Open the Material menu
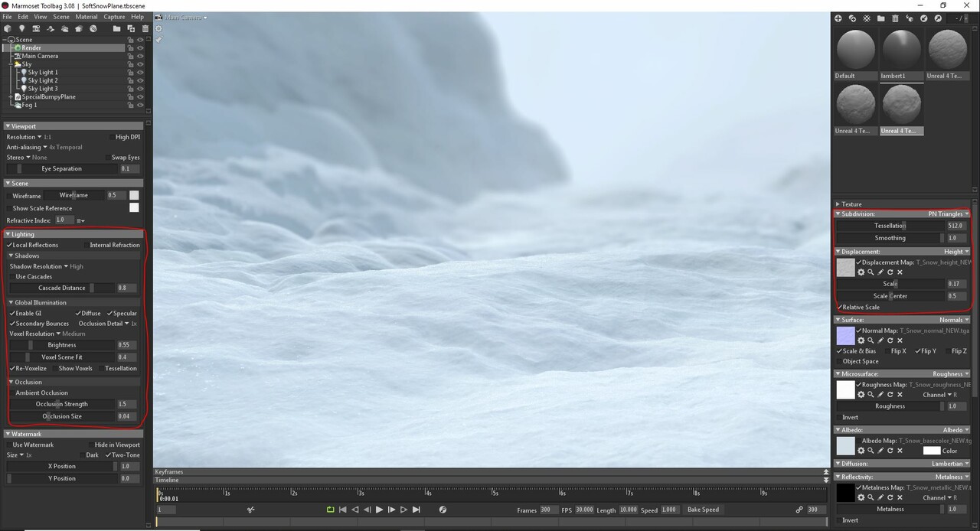The image size is (980, 531). tap(87, 16)
